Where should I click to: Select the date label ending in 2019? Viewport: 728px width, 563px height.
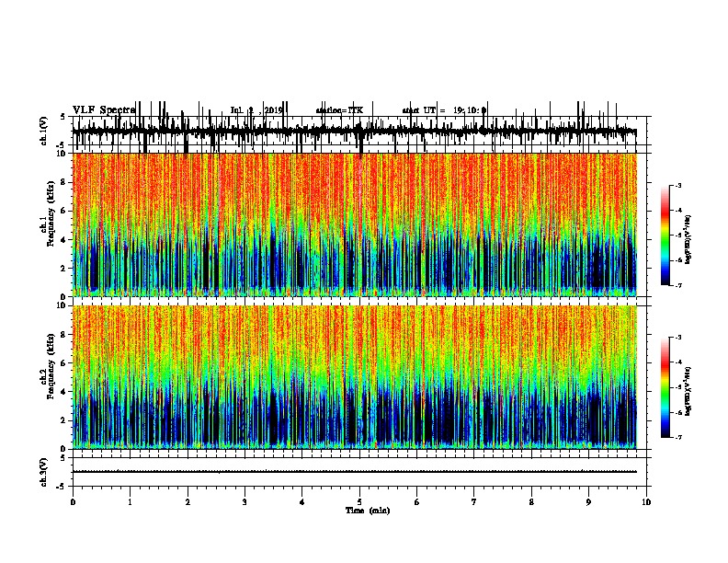point(256,110)
